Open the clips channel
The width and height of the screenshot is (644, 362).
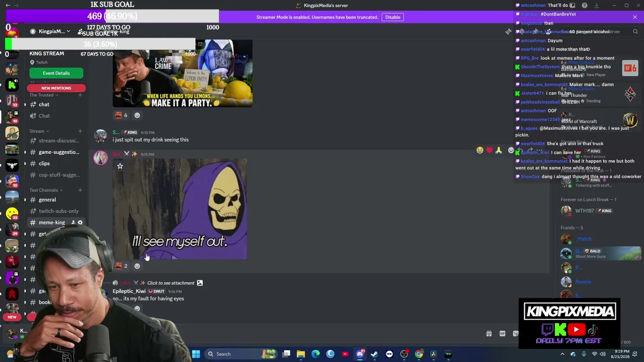coord(55,163)
